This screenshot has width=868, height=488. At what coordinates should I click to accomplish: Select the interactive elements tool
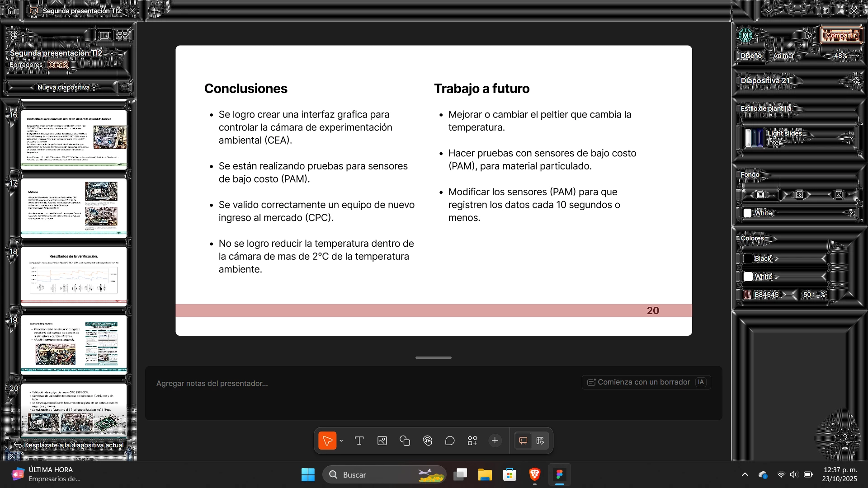(427, 441)
